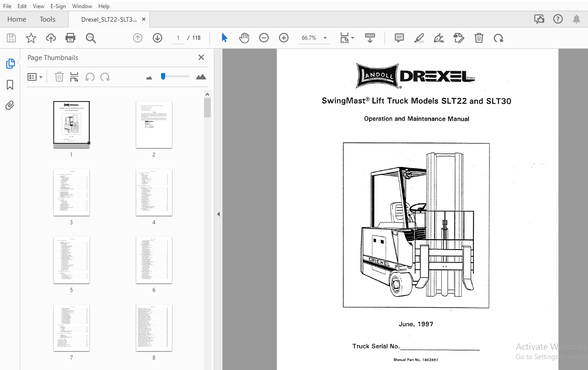Zoom out with the minus circle
Screen dimensions: 588x370
click(264, 38)
